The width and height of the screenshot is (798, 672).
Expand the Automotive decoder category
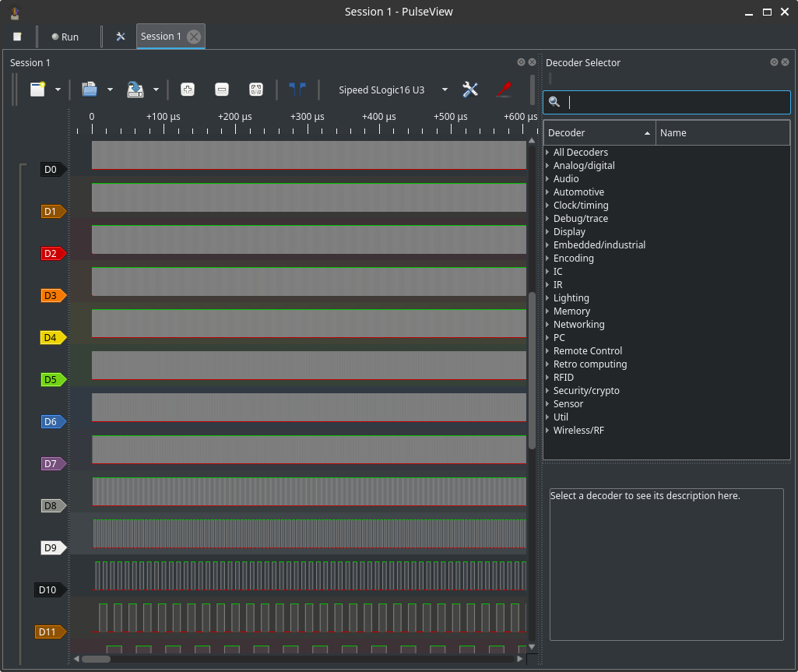[x=578, y=192]
